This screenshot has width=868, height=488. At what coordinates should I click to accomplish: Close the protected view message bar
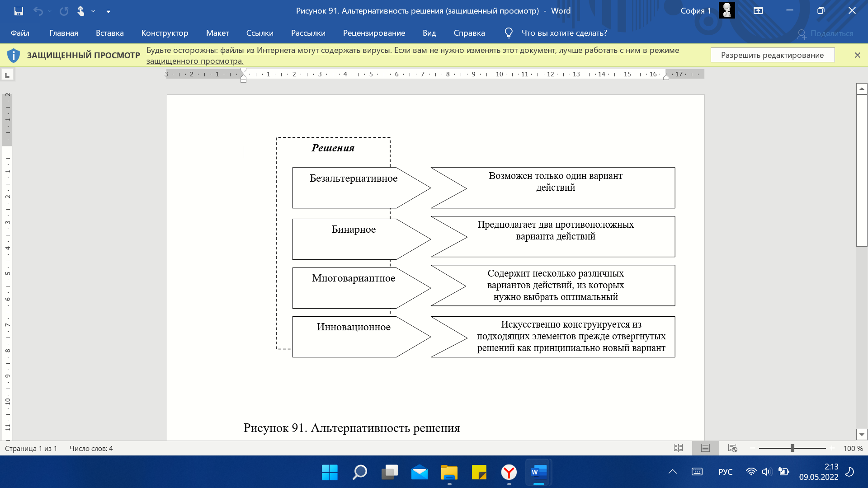tap(857, 55)
